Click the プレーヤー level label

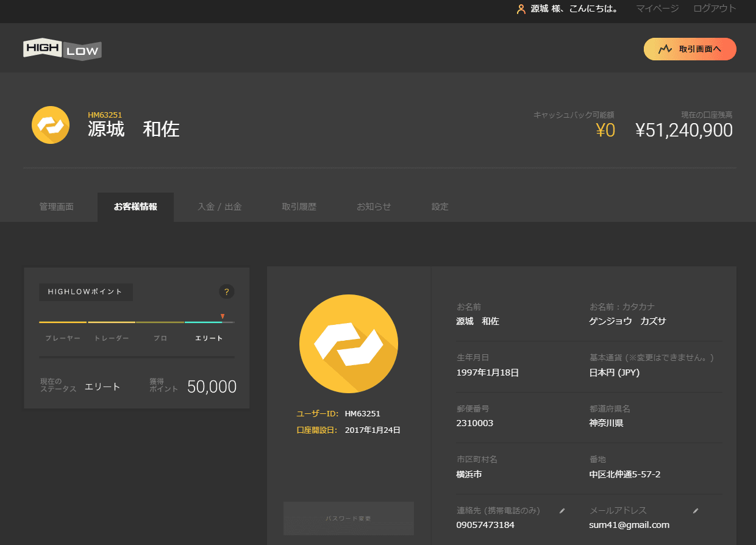point(63,338)
